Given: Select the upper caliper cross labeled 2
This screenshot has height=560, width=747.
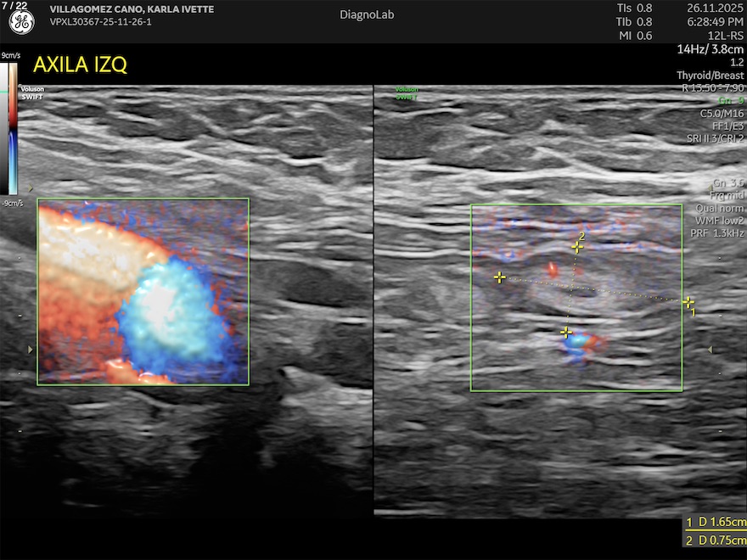Looking at the screenshot, I should (x=577, y=247).
